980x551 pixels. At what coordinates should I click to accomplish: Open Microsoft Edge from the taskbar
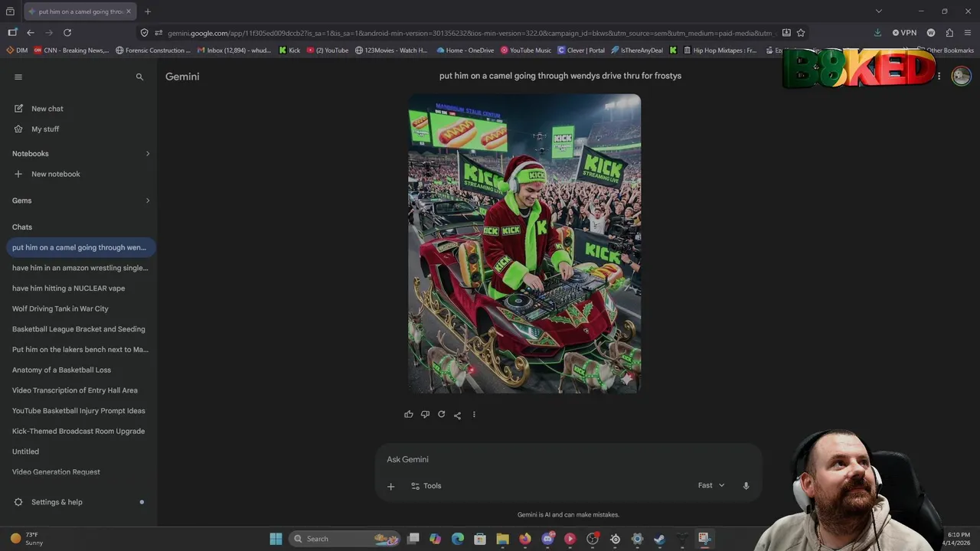pyautogui.click(x=458, y=539)
